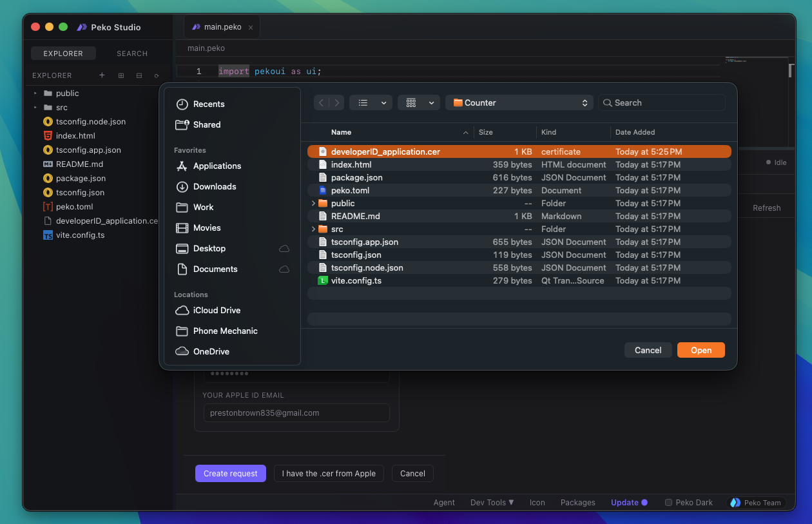
Task: Select tsconfig.node.json row in file dialog
Action: pos(519,267)
